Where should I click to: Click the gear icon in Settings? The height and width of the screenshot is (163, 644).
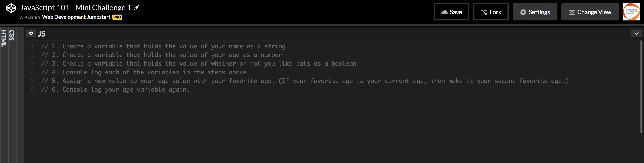[523, 12]
